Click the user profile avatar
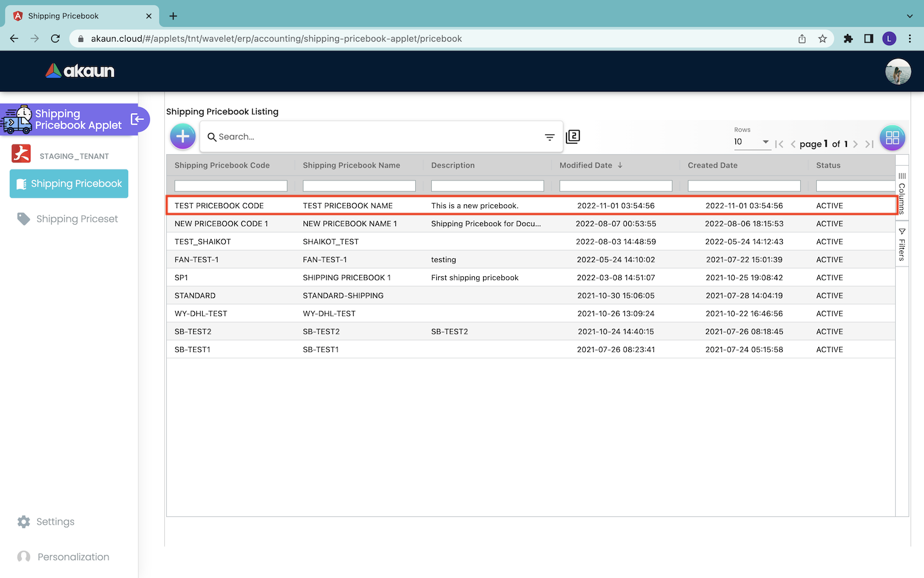 [x=898, y=71]
